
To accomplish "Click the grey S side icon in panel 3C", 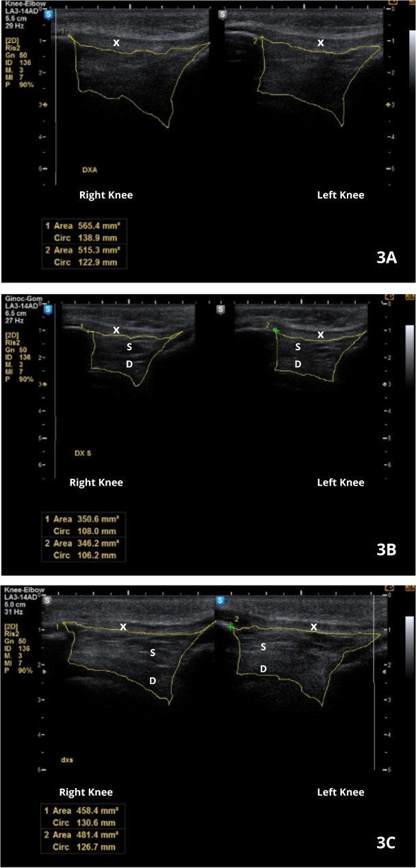I will tap(48, 601).
